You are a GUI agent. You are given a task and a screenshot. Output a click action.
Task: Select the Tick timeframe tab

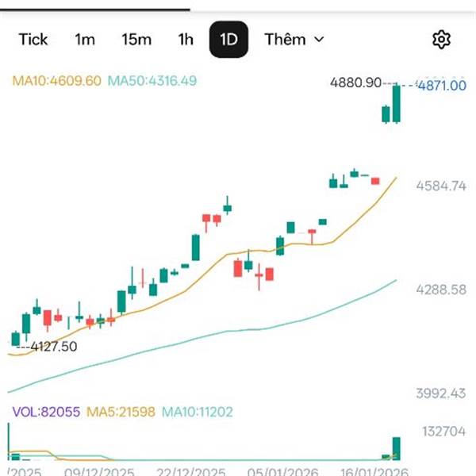tap(33, 39)
